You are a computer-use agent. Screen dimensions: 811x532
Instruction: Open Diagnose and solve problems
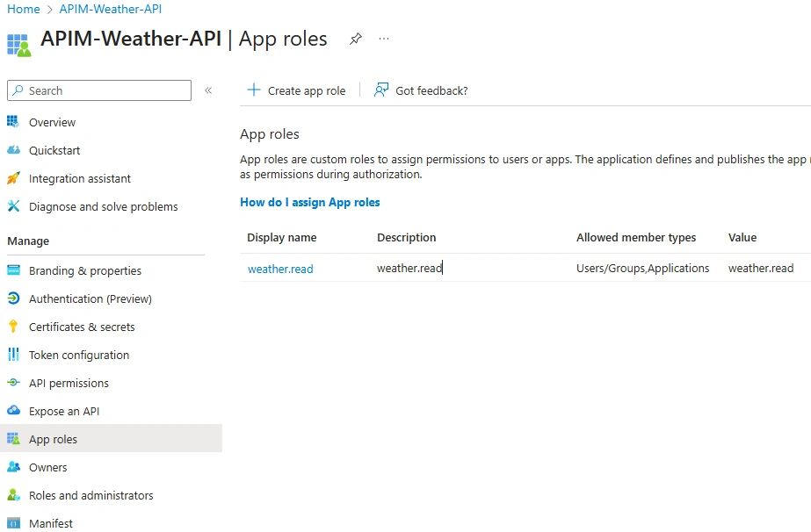[104, 207]
